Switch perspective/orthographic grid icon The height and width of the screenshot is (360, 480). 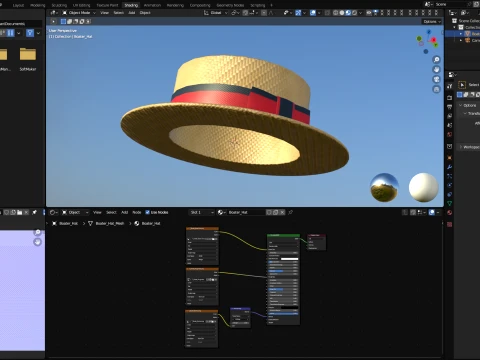pyautogui.click(x=436, y=89)
